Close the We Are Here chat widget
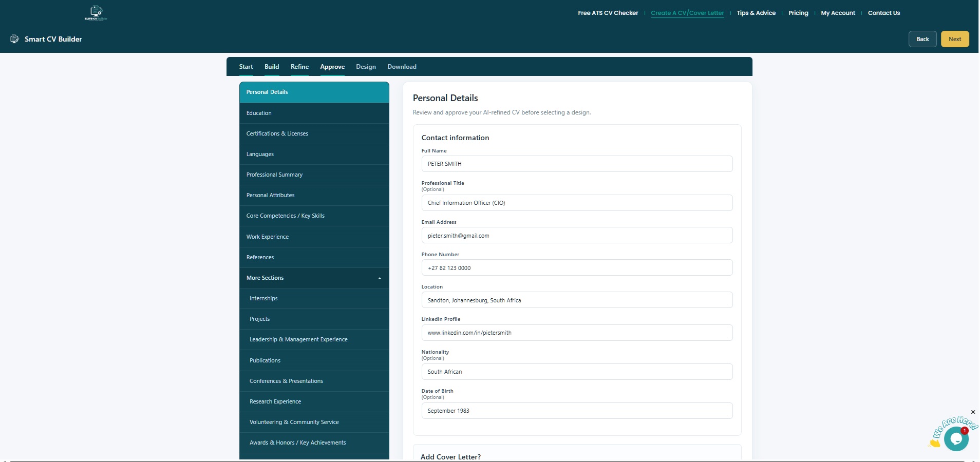This screenshot has width=980, height=462. click(973, 412)
